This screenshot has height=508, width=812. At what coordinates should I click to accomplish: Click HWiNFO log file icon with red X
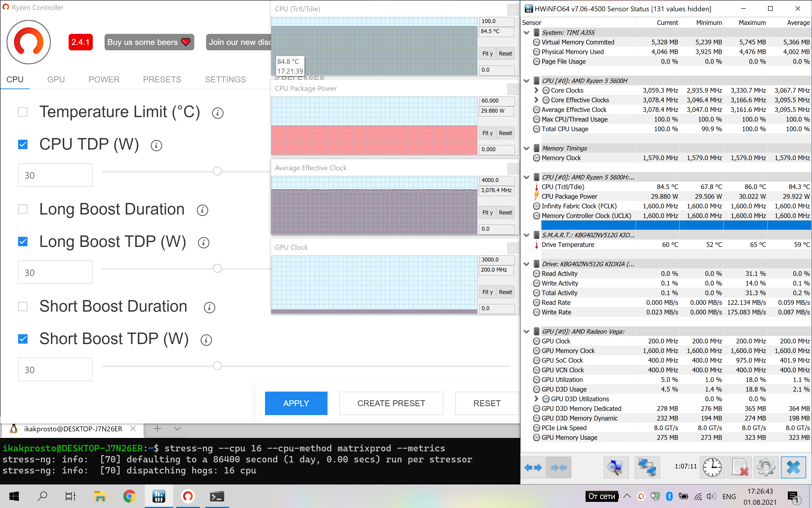coord(739,467)
